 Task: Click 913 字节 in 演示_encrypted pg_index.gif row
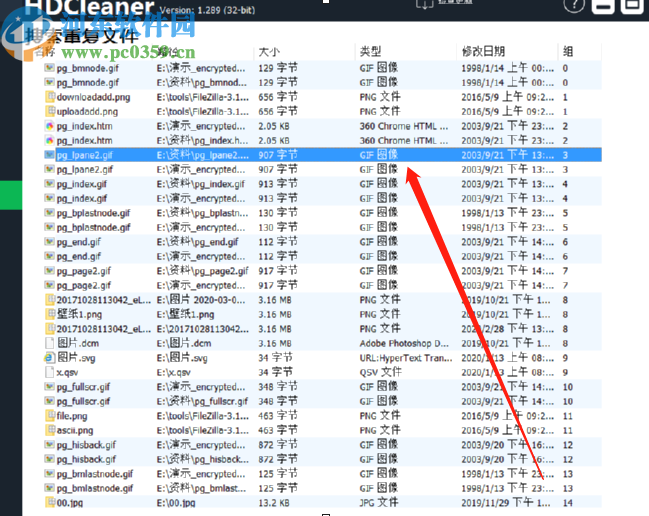[x=278, y=198]
